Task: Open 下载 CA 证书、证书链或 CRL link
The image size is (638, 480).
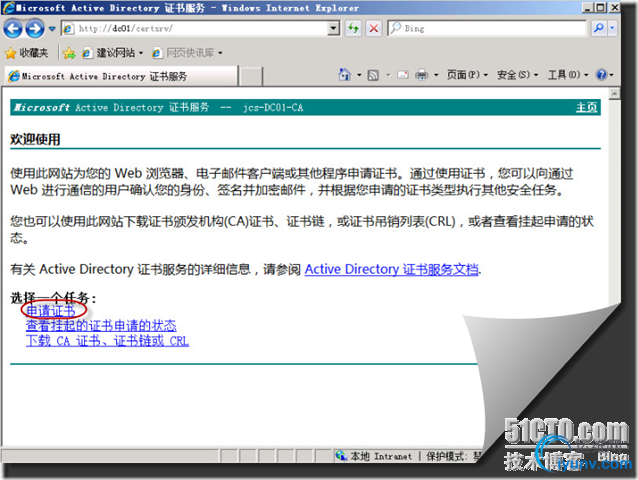Action: (x=107, y=341)
